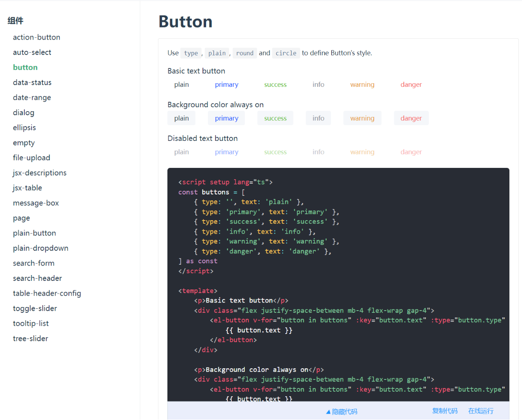Open action-button in the sidebar
This screenshot has width=522, height=420.
click(36, 37)
